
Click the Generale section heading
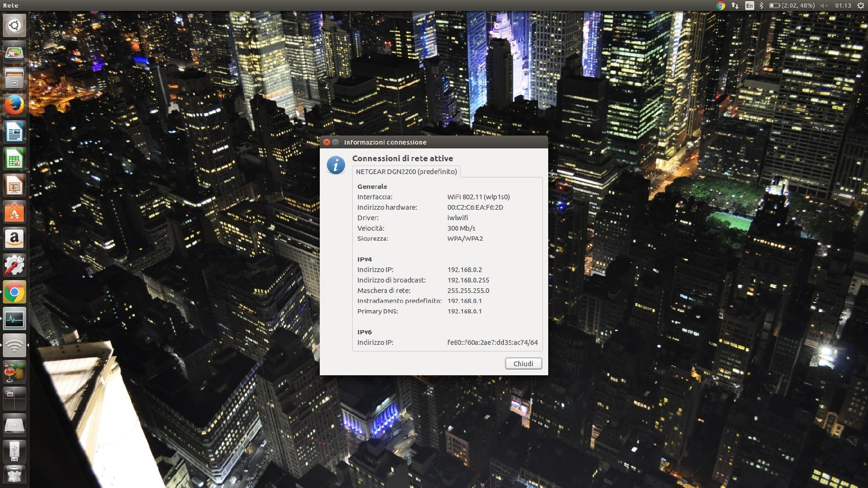click(372, 186)
